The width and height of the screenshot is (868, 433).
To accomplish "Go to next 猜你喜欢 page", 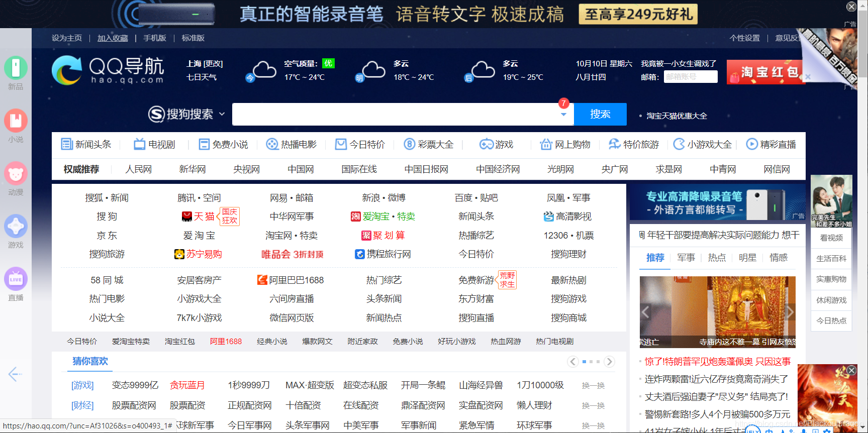I will pos(609,362).
